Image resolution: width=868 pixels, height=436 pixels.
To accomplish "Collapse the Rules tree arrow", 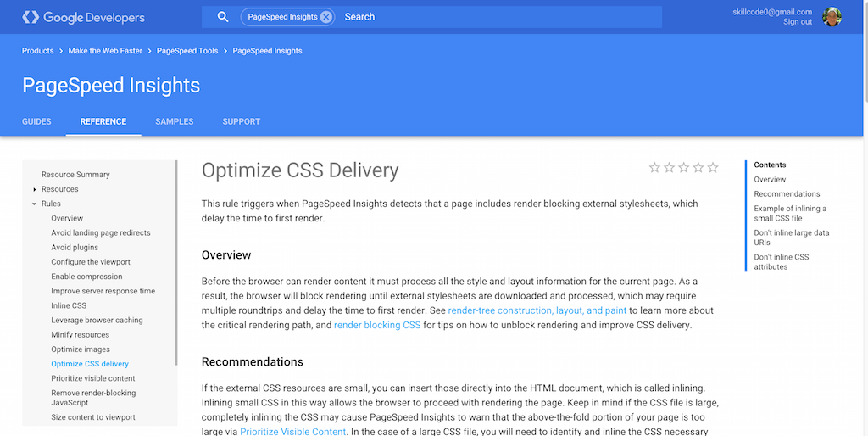I will coord(35,204).
